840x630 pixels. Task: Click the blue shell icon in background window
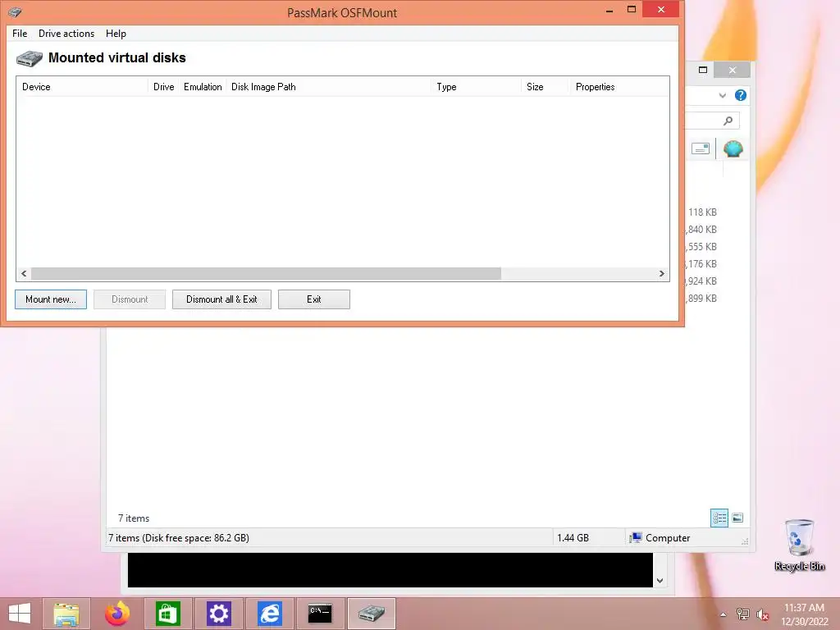(x=733, y=148)
